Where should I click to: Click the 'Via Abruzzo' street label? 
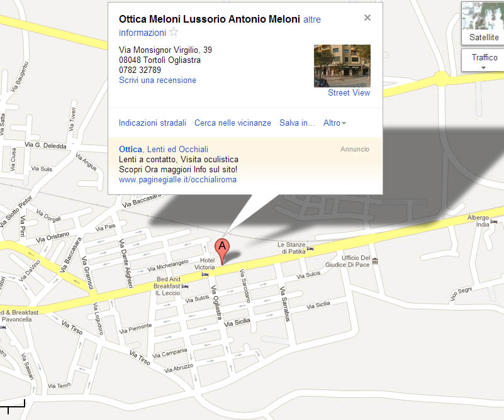click(179, 368)
